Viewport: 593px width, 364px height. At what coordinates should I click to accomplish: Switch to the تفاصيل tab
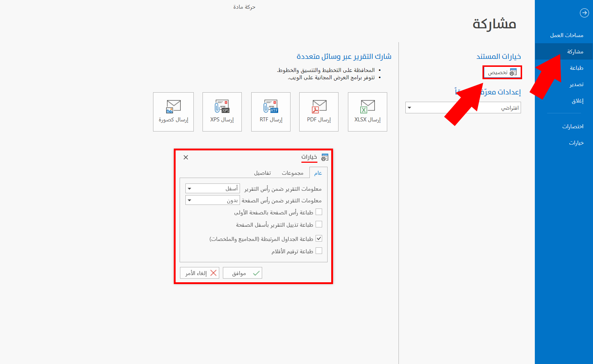tap(263, 173)
